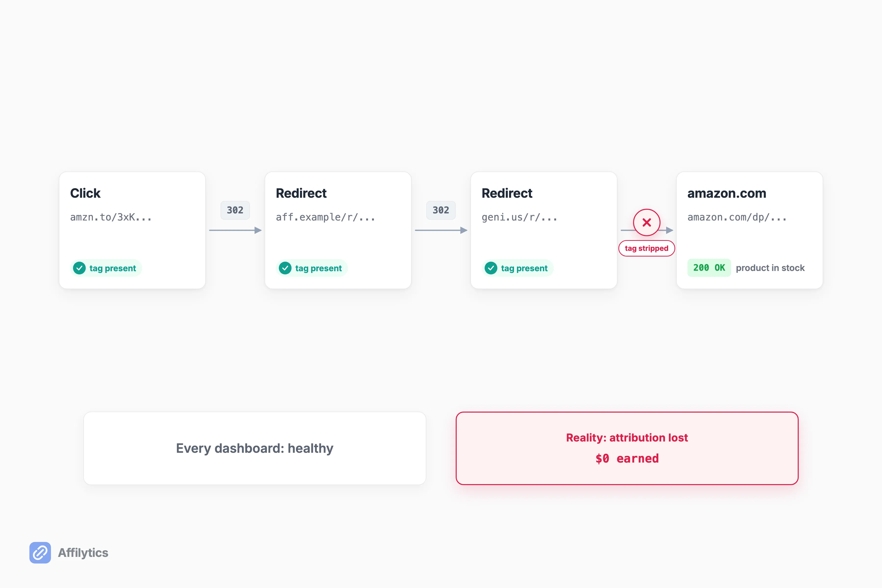
Task: Click checkmark icon in aff.example Redirect card
Action: pyautogui.click(x=285, y=268)
